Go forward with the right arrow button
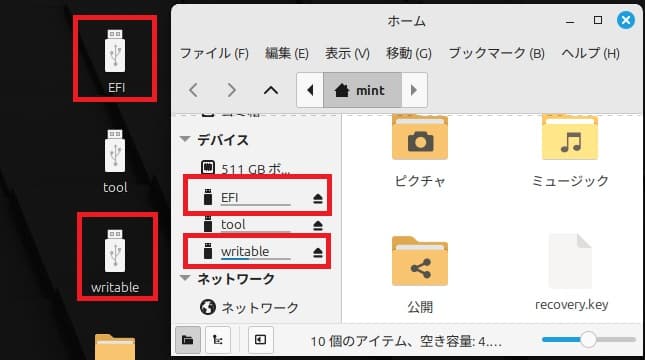This screenshot has height=360, width=645. click(232, 90)
